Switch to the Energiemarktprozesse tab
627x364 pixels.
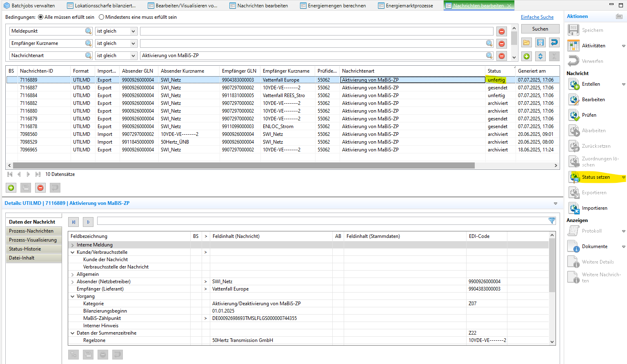pyautogui.click(x=409, y=6)
